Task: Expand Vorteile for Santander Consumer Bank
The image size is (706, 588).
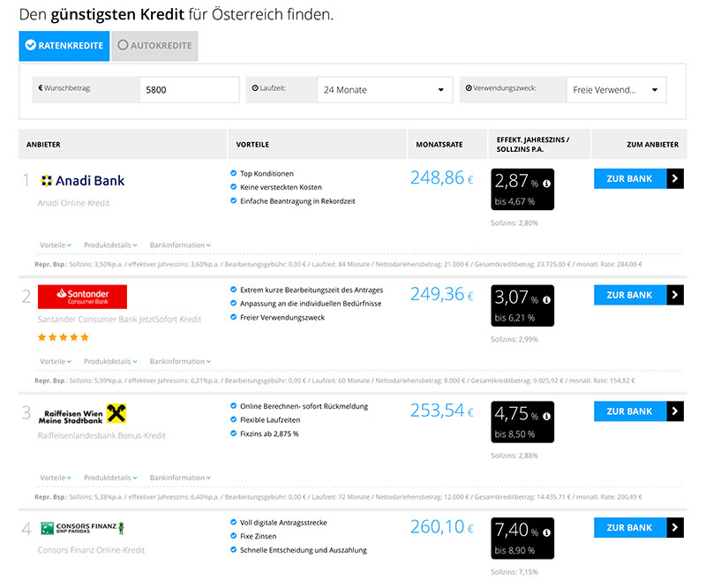Action: tap(56, 361)
